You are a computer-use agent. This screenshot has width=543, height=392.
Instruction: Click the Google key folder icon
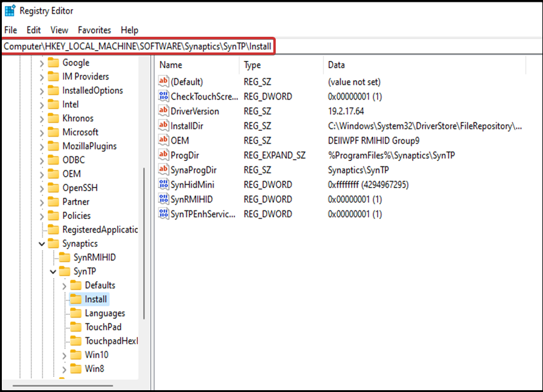pos(53,63)
